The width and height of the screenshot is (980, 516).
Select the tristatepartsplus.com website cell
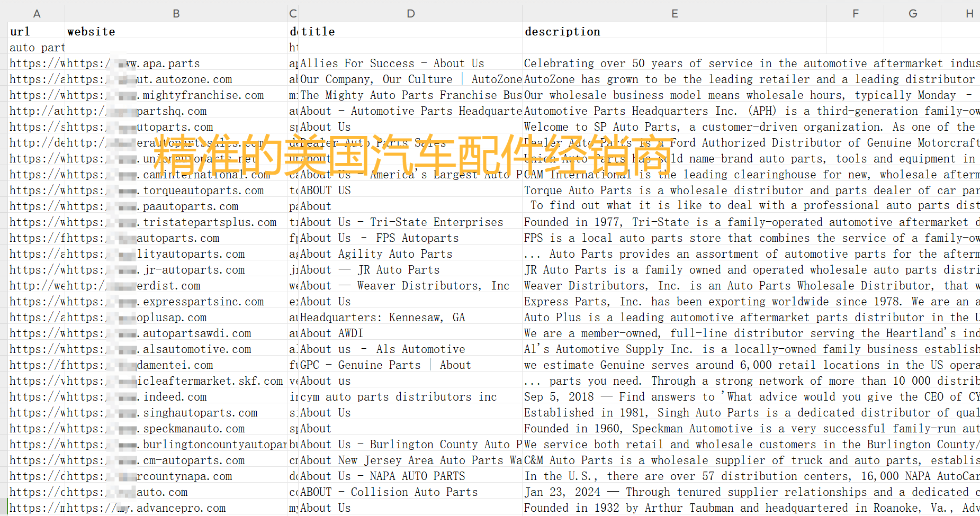coord(176,222)
